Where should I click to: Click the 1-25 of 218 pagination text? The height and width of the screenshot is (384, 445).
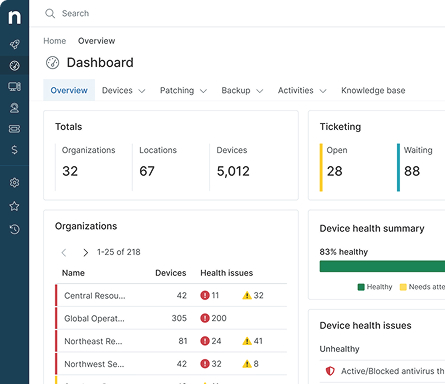(x=119, y=252)
